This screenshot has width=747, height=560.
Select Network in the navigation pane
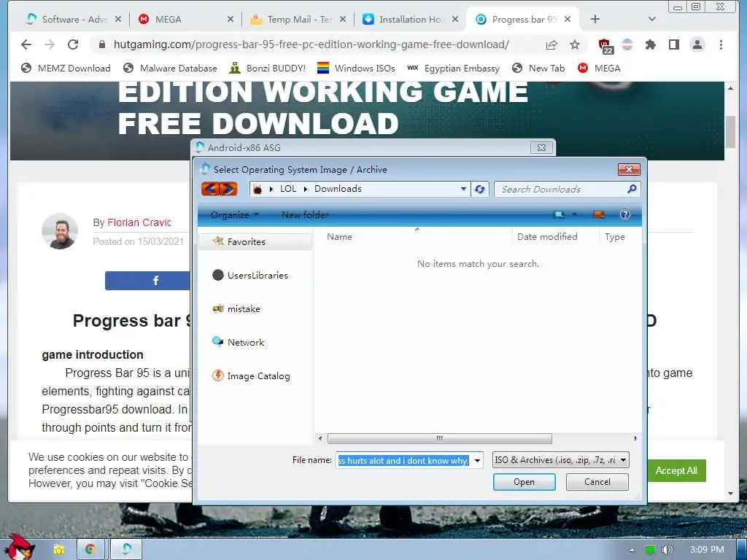click(x=238, y=343)
